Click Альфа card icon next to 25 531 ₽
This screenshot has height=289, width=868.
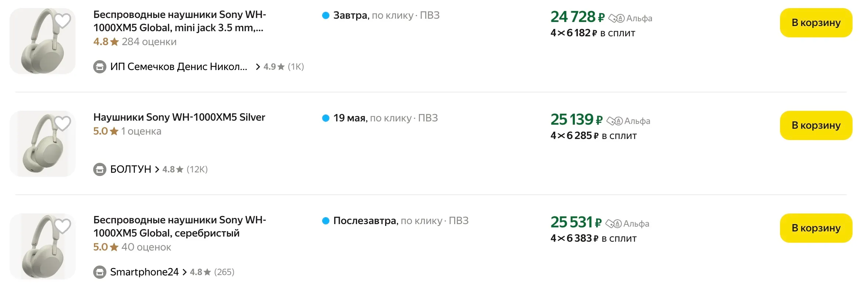coord(613,224)
